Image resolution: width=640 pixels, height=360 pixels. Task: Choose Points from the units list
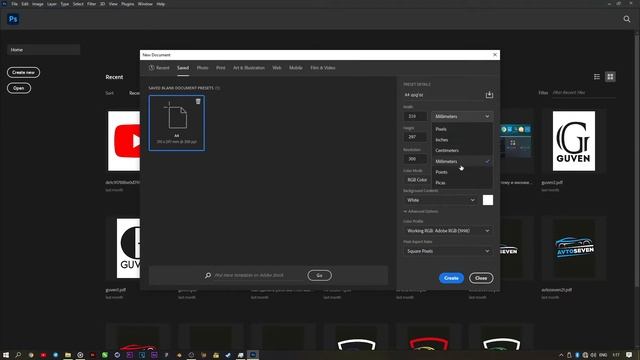462,172
